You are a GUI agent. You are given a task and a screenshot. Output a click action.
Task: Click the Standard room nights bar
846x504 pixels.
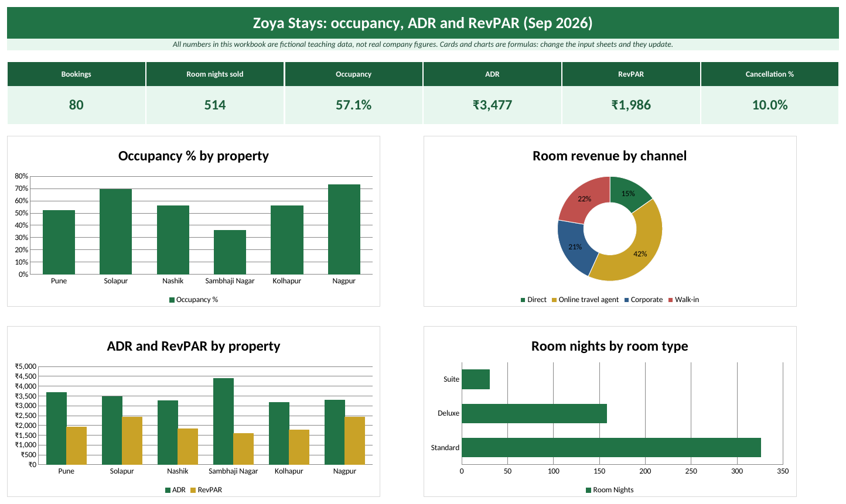pos(611,448)
